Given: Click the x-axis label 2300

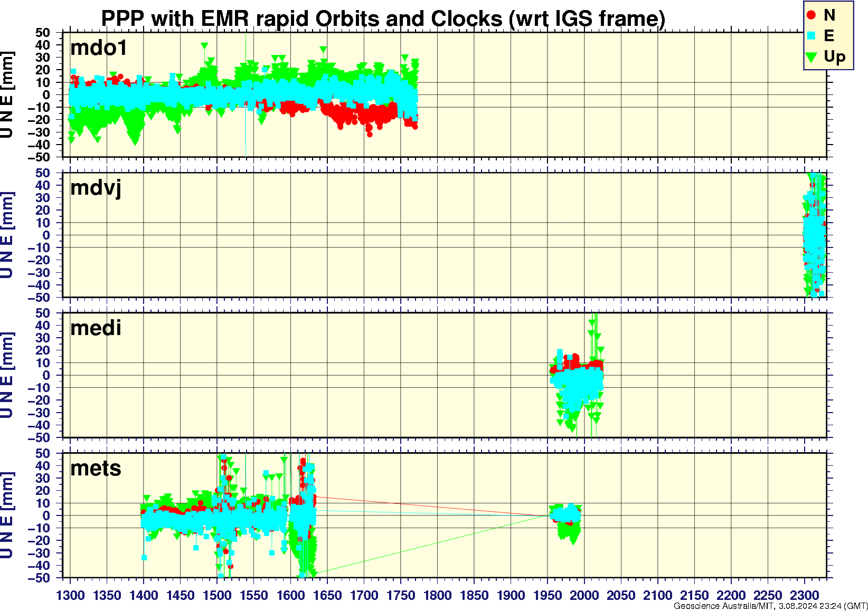Looking at the screenshot, I should pos(804,595).
